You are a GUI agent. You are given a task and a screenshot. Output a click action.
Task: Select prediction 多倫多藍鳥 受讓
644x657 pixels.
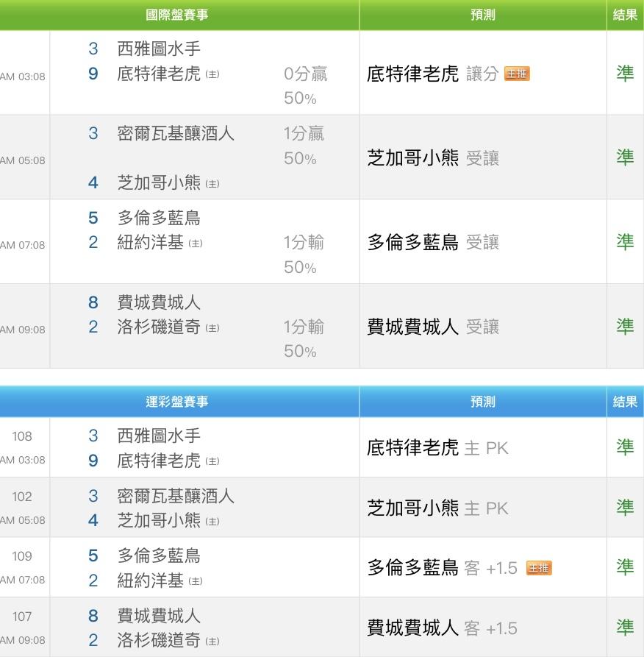[433, 242]
